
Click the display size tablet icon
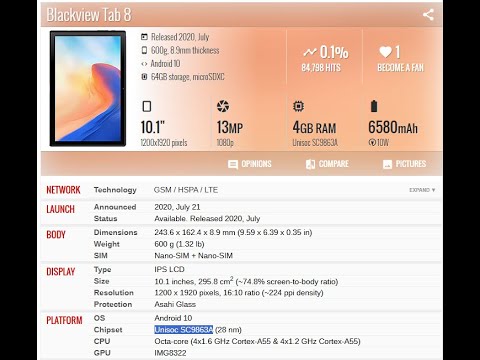pos(147,106)
